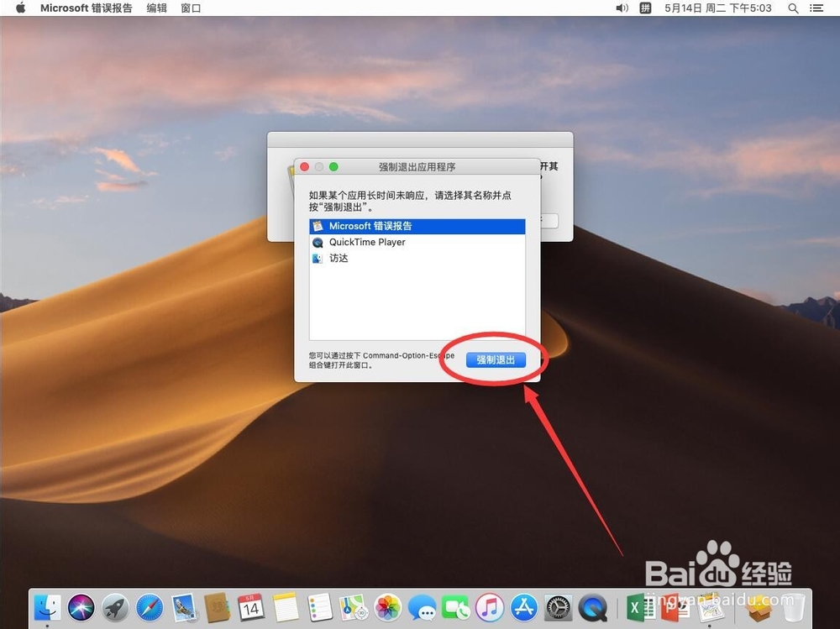This screenshot has height=629, width=840.
Task: Click the date and time 5月14日 周二
Action: pyautogui.click(x=718, y=8)
